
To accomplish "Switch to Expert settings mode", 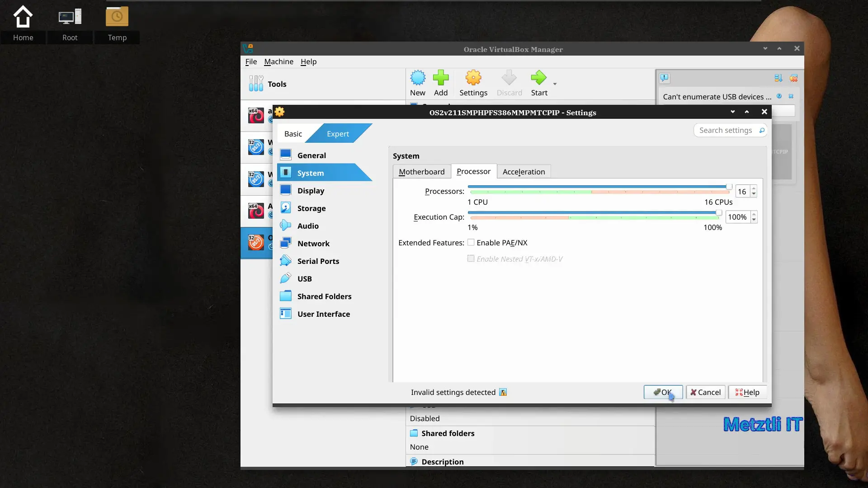I will coord(338,134).
